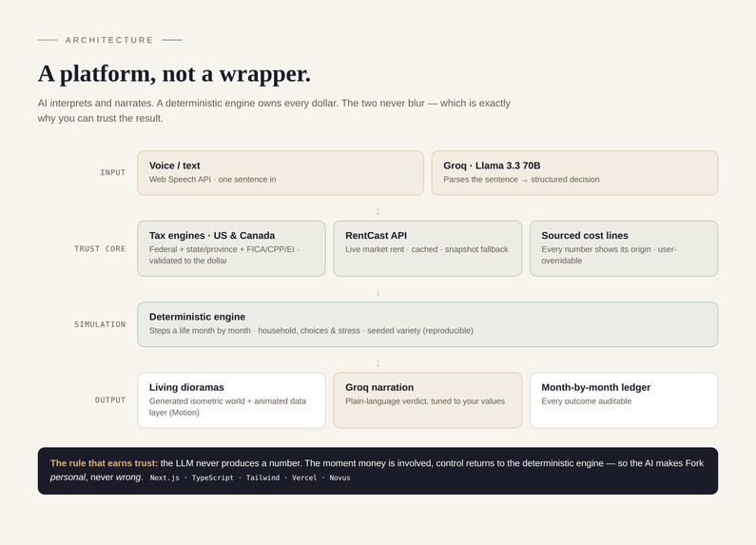Viewport: 756px width, 545px height.
Task: Click 'Generated isometric world' description
Action: (227, 406)
